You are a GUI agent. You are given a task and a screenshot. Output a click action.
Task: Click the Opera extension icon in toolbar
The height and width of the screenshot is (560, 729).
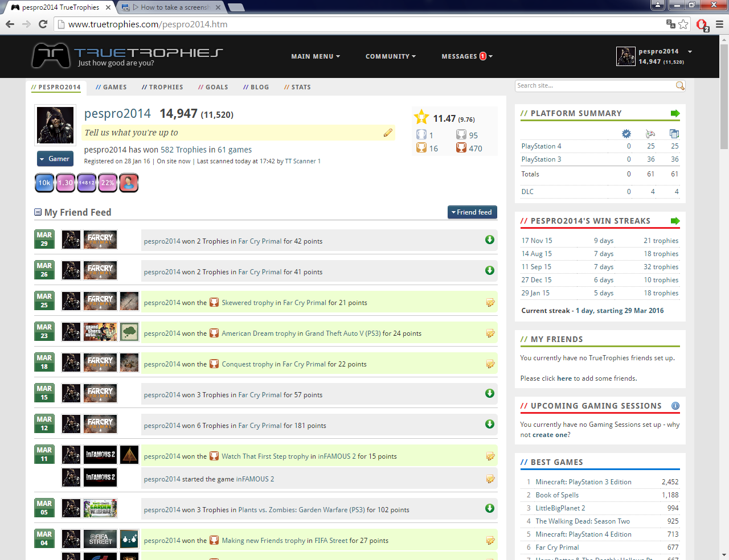click(702, 24)
